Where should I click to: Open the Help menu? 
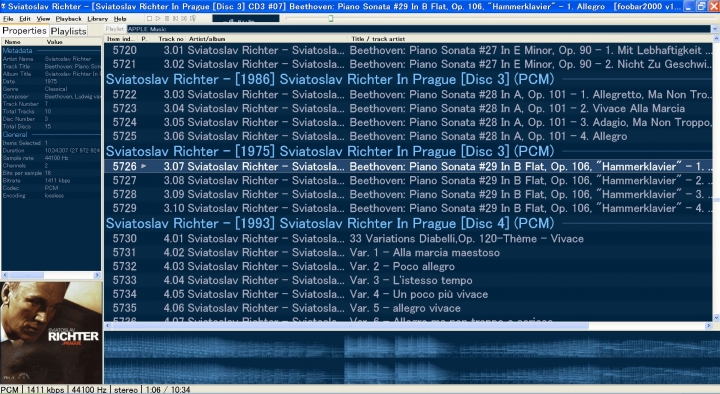120,19
